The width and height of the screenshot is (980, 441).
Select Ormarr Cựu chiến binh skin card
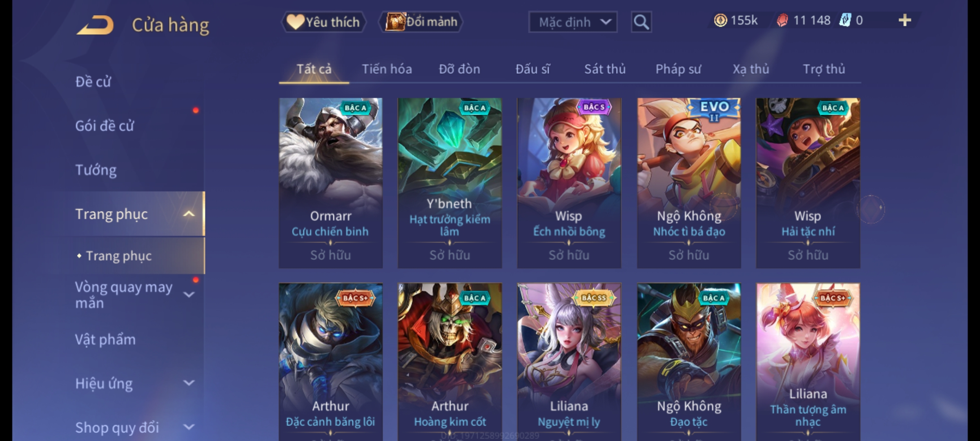331,183
